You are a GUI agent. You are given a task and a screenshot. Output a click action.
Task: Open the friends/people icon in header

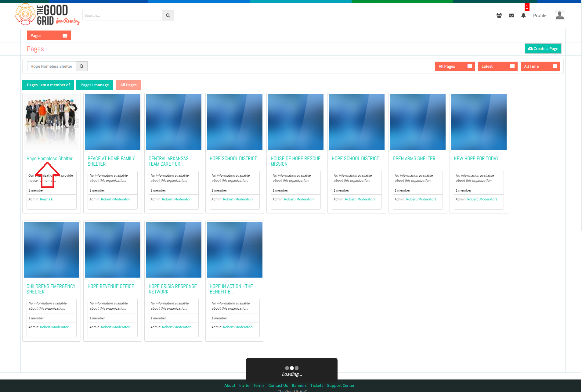pos(499,15)
